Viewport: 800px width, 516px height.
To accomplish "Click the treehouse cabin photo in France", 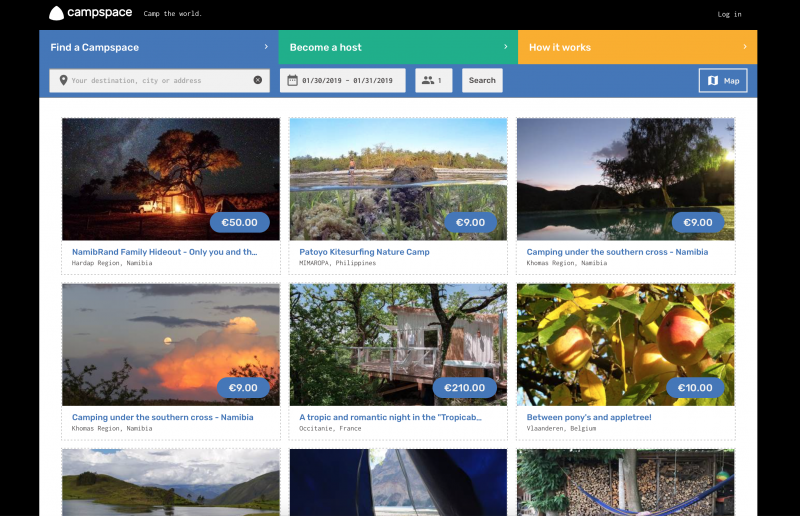I will point(398,345).
